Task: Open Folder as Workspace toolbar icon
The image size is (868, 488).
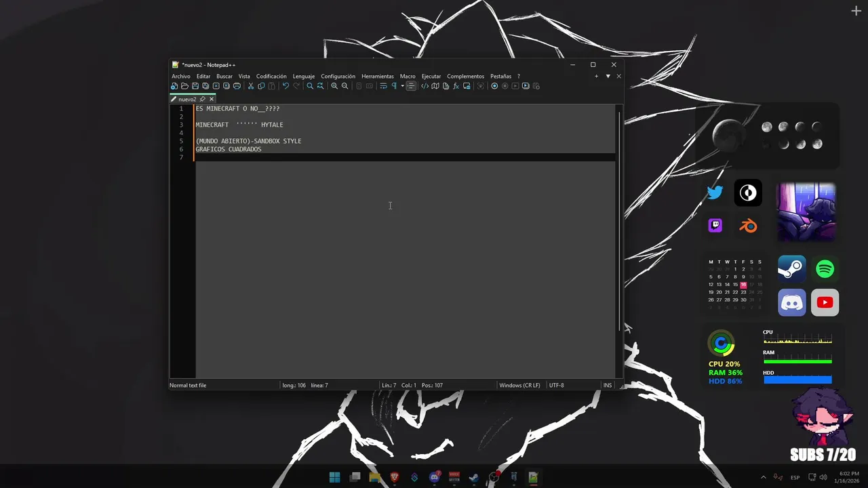Action: [x=467, y=86]
